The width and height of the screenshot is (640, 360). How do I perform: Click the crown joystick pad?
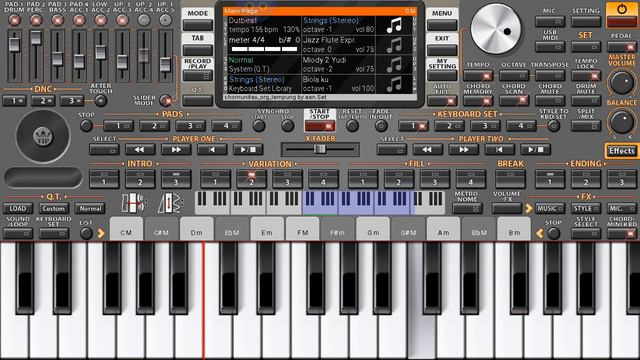pyautogui.click(x=43, y=136)
